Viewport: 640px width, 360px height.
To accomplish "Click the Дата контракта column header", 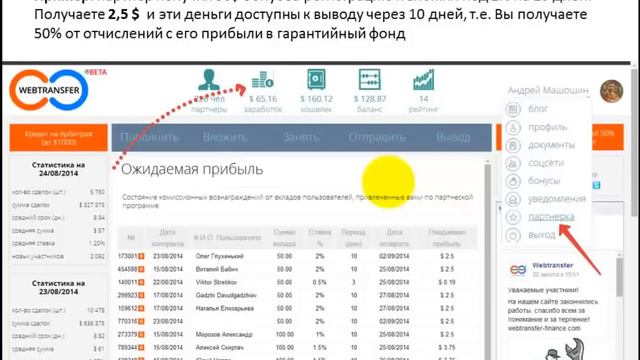I will click(167, 238).
